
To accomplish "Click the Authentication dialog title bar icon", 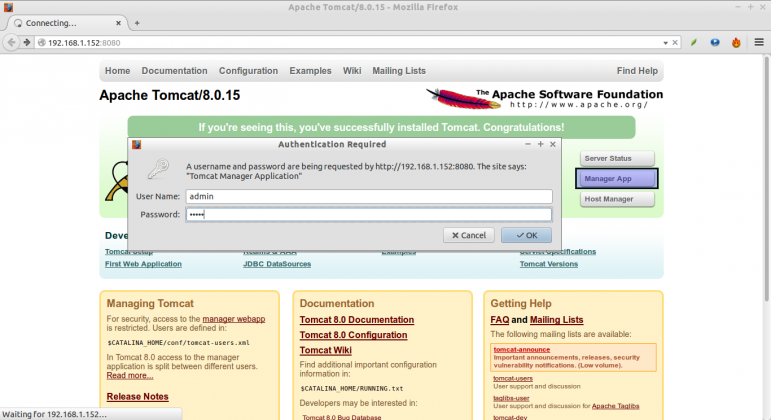I will tap(137, 144).
